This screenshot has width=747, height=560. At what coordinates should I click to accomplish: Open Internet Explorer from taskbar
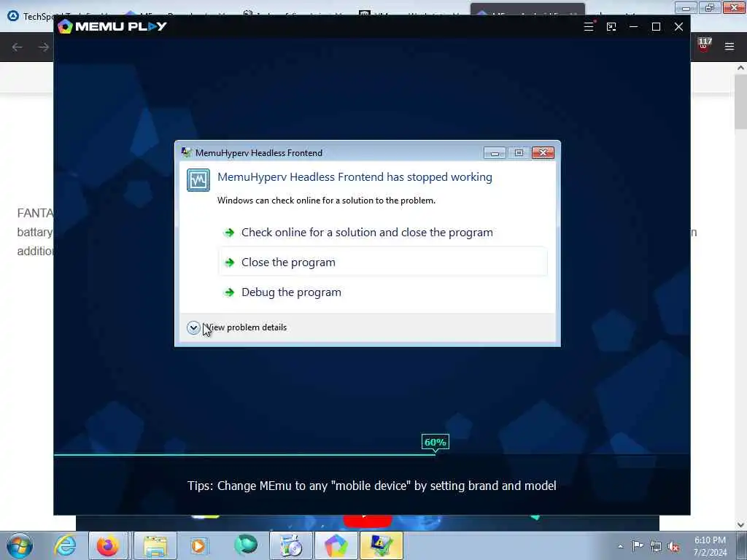(65, 545)
